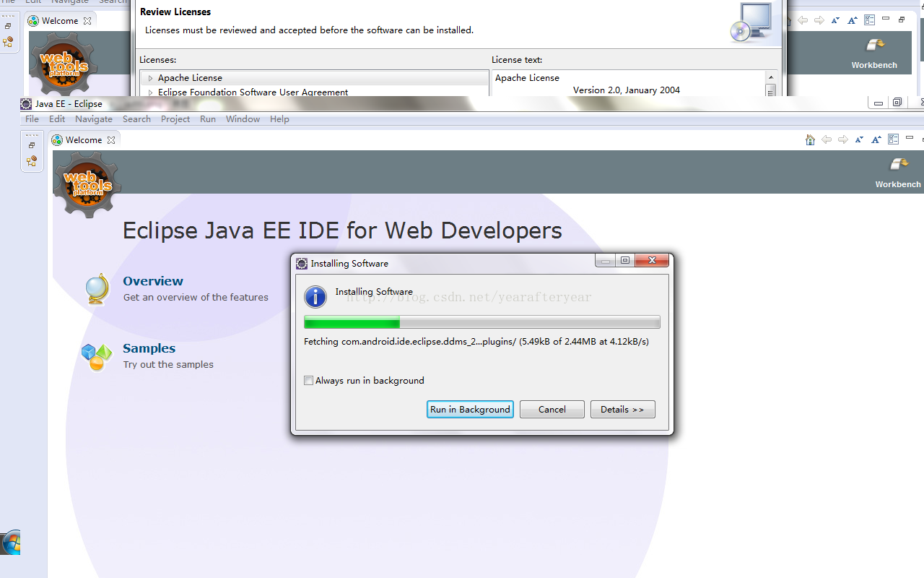
Task: Enable Always run in background checkbox
Action: pos(308,380)
